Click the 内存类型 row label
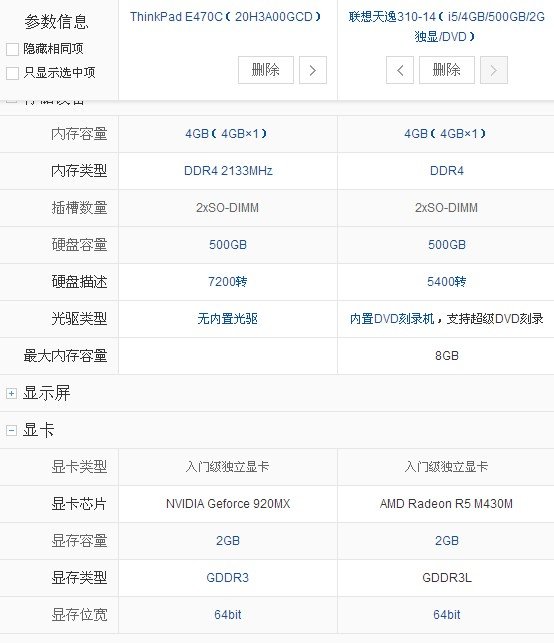Image resolution: width=554 pixels, height=643 pixels. pyautogui.click(x=79, y=171)
